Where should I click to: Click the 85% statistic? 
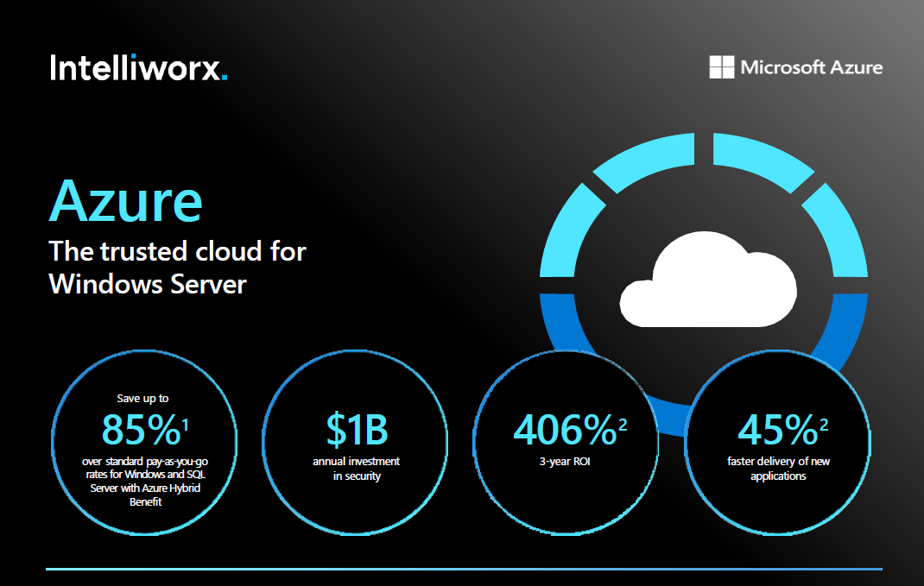pos(145,429)
